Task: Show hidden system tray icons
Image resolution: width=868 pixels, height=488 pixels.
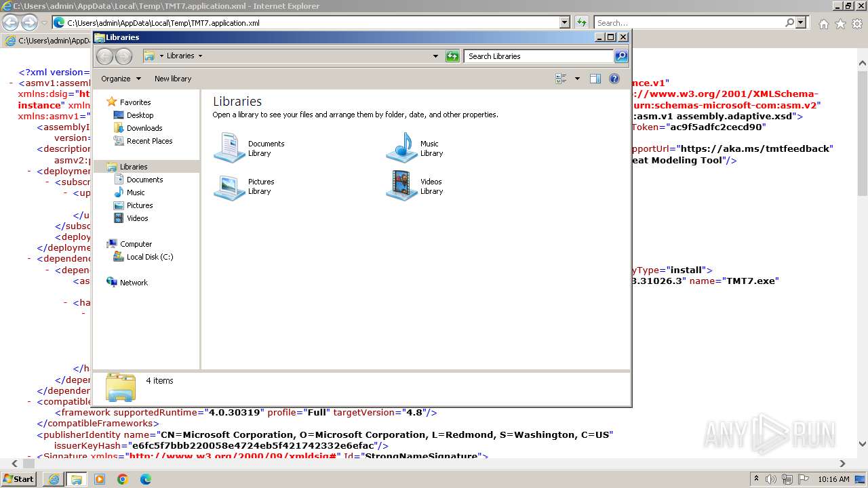Action: point(757,479)
